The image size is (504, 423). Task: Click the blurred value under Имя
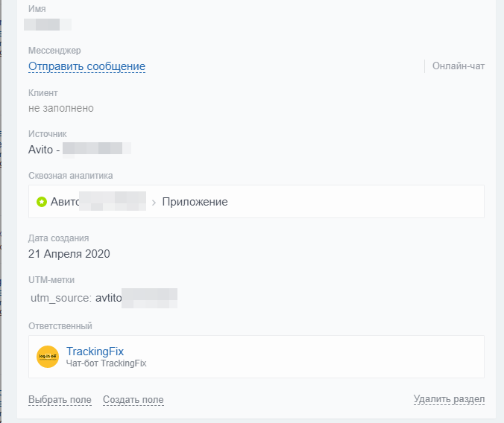[x=48, y=25]
